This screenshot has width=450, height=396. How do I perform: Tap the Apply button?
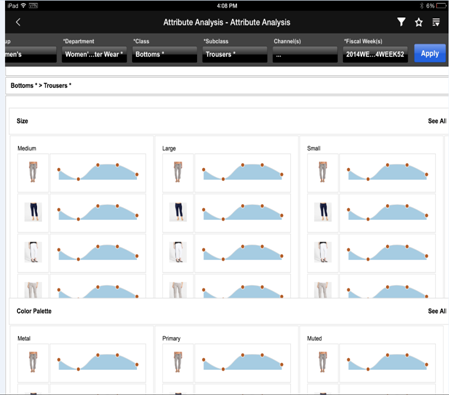(430, 53)
